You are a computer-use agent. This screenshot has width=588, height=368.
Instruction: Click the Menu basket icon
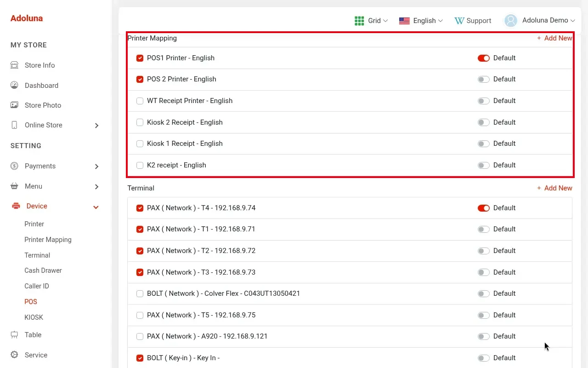coord(14,186)
